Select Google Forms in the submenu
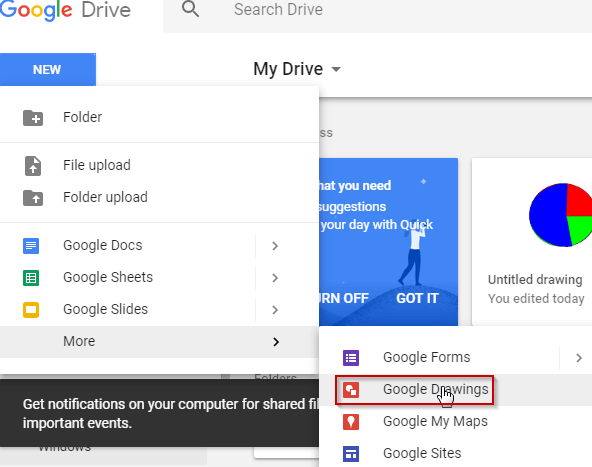Screen dimensions: 592x467 (x=439, y=358)
